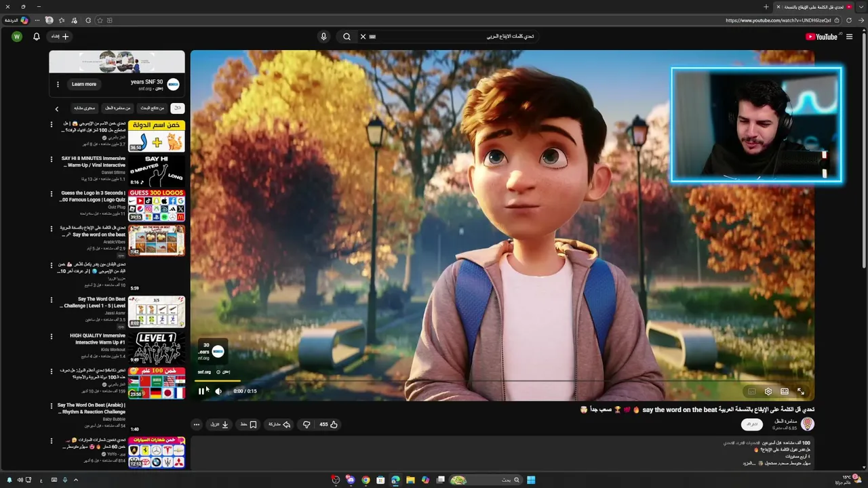Refresh the page with the browser reload button
This screenshot has height=488, width=868.
[848, 20]
